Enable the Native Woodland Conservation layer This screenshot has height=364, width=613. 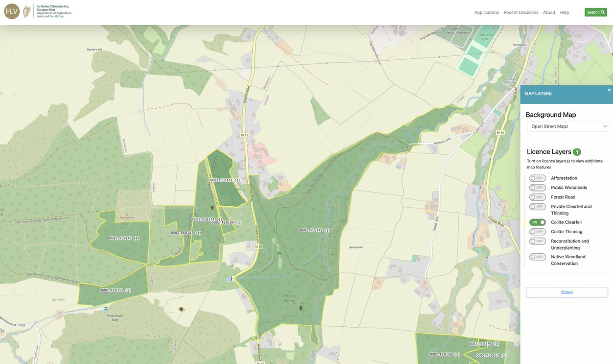tap(537, 257)
